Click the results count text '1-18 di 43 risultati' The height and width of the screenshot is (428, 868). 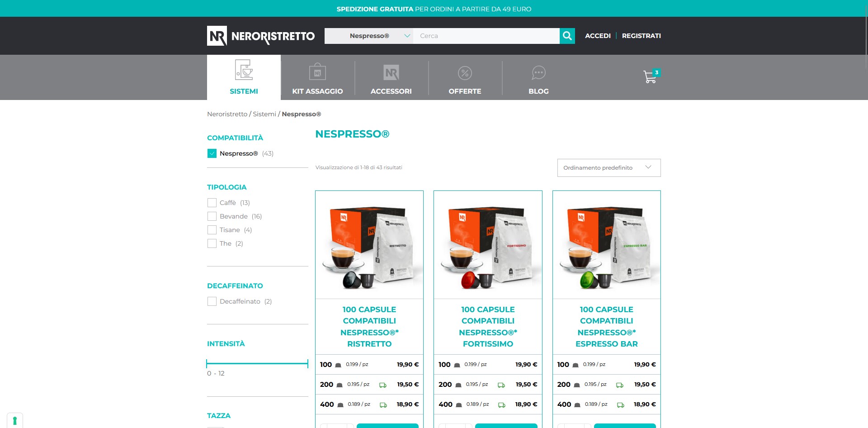(381, 167)
